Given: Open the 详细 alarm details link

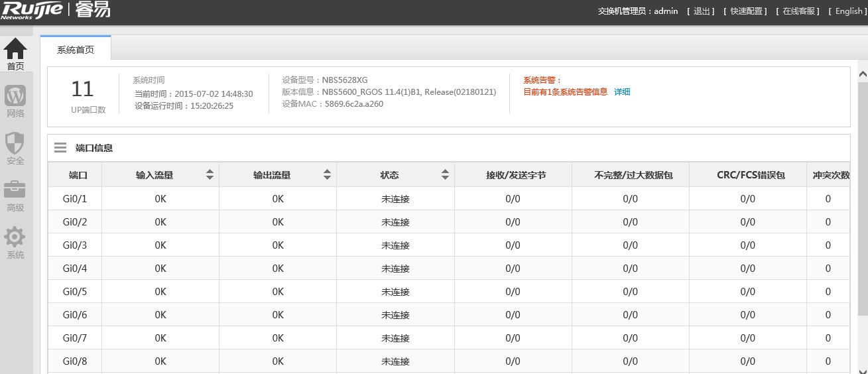Looking at the screenshot, I should (622, 92).
